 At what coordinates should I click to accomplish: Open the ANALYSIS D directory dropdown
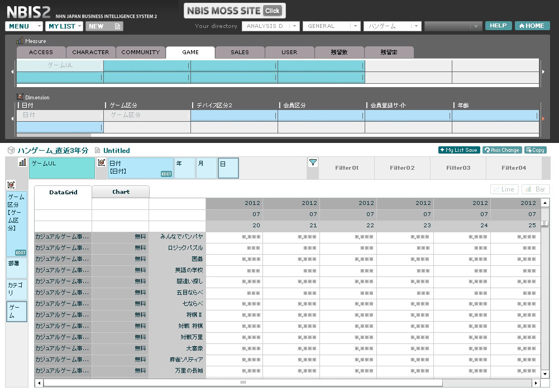click(270, 26)
